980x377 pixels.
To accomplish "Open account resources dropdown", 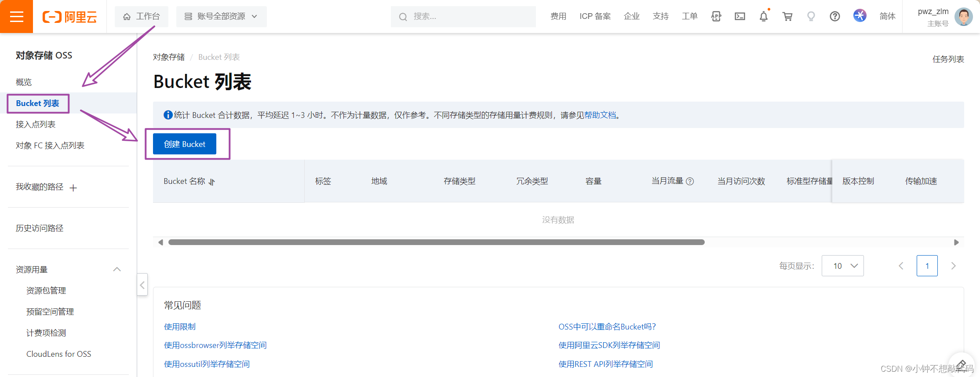I will 222,17.
